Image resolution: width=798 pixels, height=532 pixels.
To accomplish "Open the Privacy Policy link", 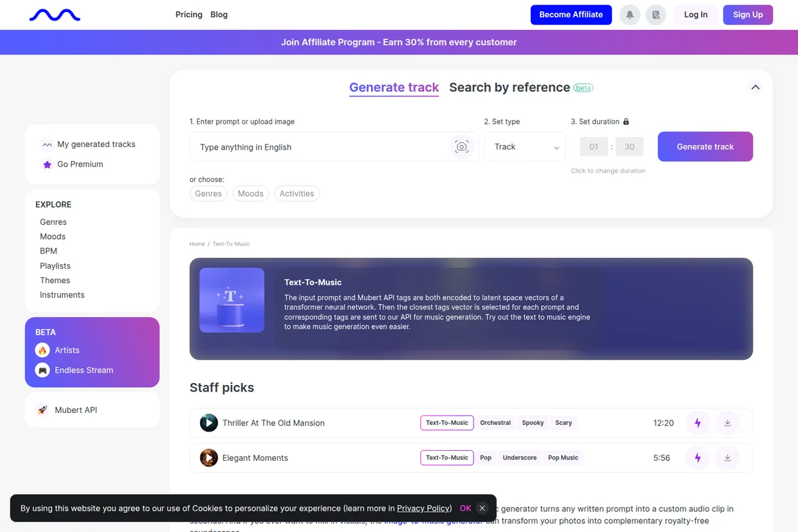I will 423,508.
